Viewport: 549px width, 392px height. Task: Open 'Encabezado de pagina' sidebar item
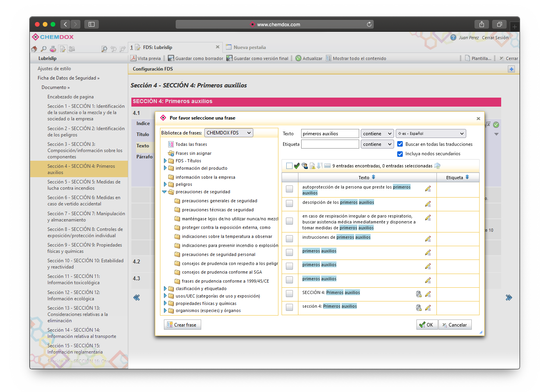coord(71,97)
